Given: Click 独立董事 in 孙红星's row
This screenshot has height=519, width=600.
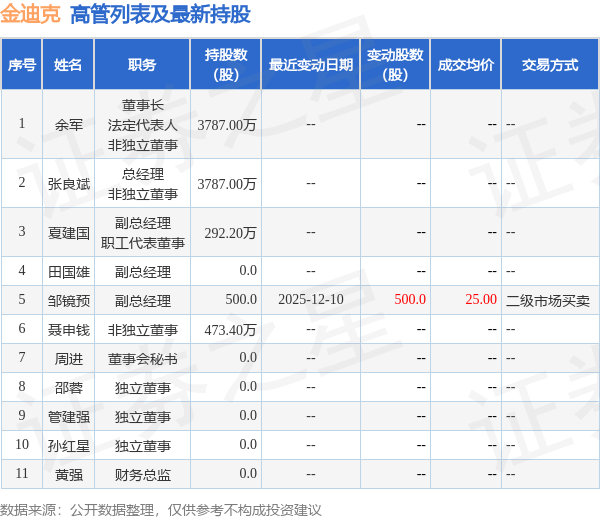Looking at the screenshot, I should [143, 446].
